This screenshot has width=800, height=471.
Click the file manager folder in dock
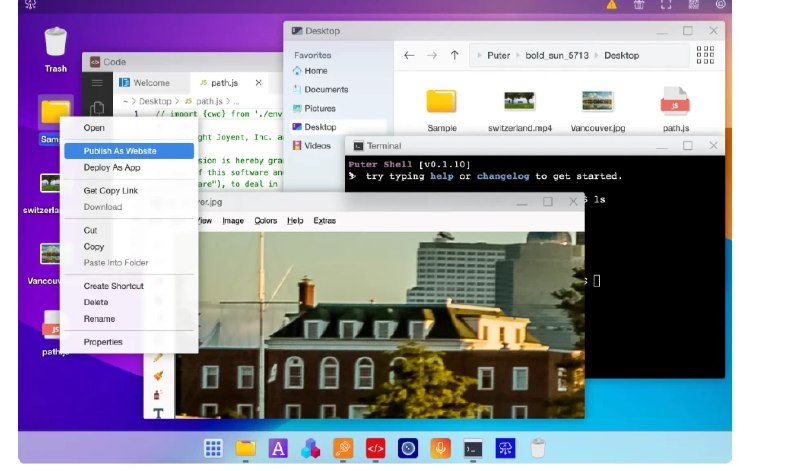[245, 448]
